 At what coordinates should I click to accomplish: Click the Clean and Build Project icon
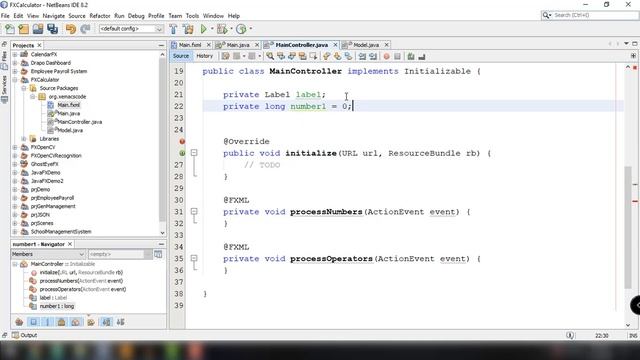click(188, 29)
